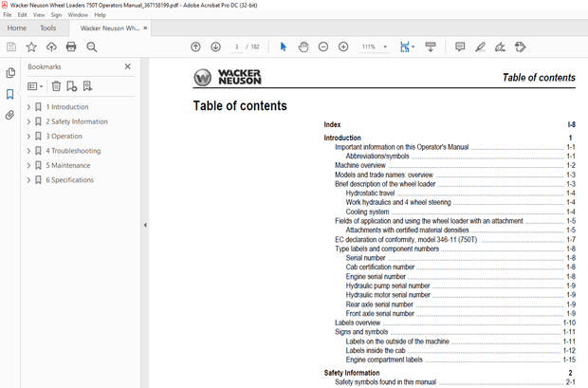Click the stamp tool icon

[x=521, y=46]
